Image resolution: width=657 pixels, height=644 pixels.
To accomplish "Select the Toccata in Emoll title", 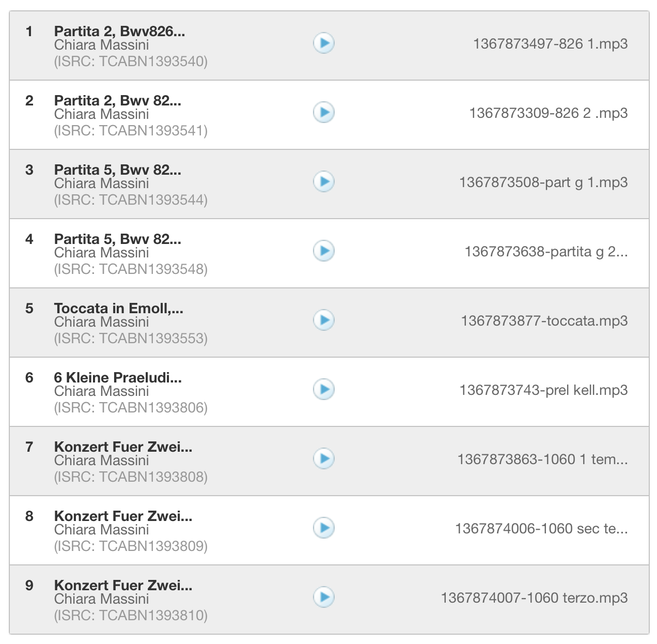I will point(118,309).
